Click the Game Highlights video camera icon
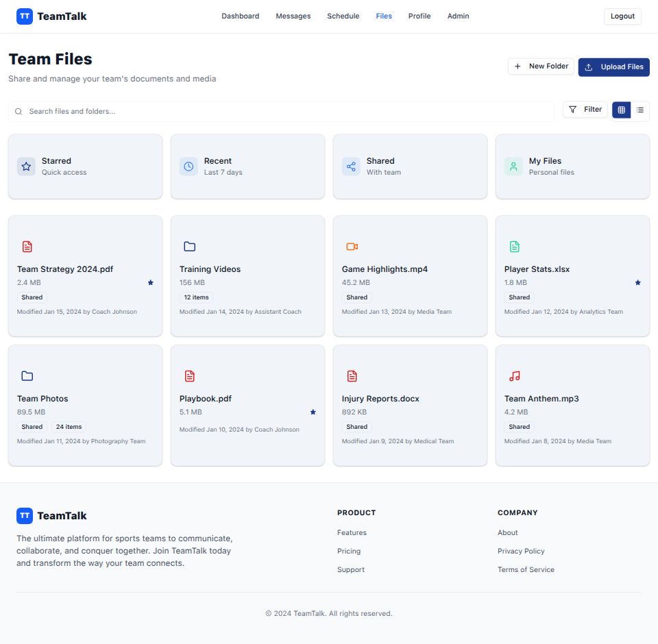 tap(352, 246)
